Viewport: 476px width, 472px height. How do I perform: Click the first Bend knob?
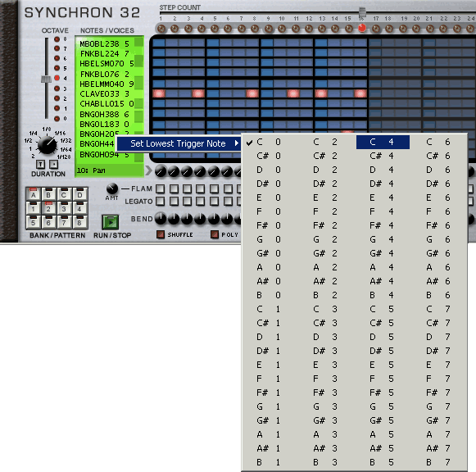coord(161,219)
